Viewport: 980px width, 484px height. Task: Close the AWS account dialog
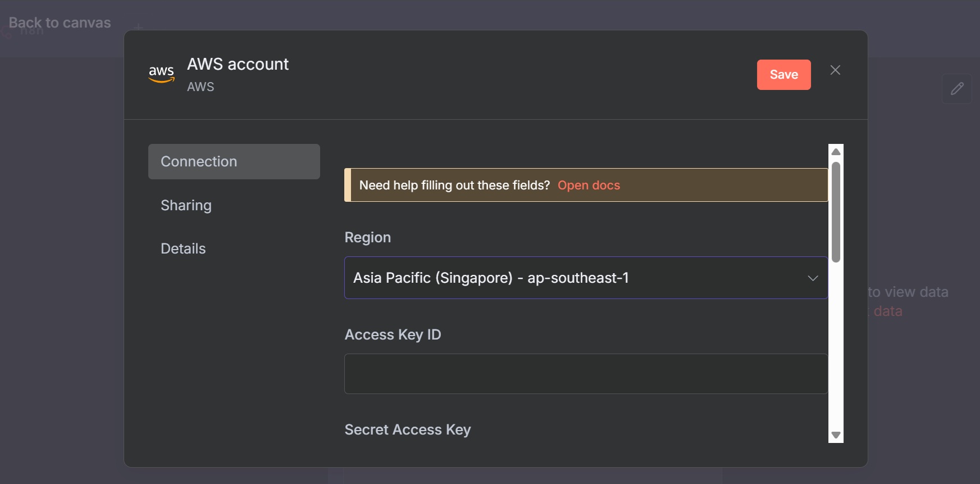[x=835, y=70]
